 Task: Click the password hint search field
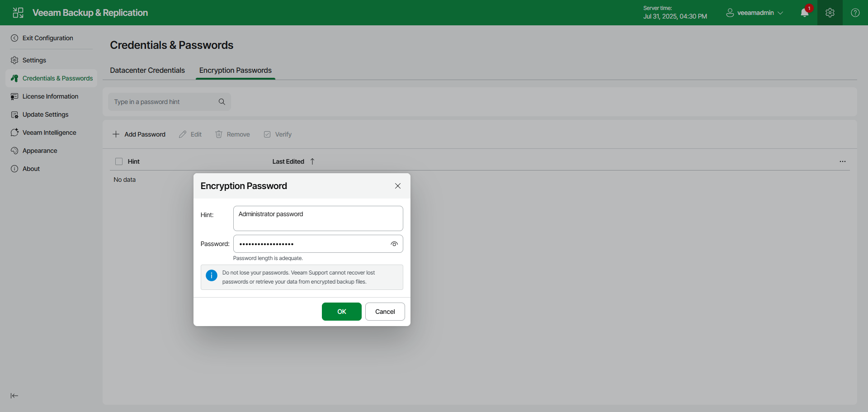click(163, 102)
